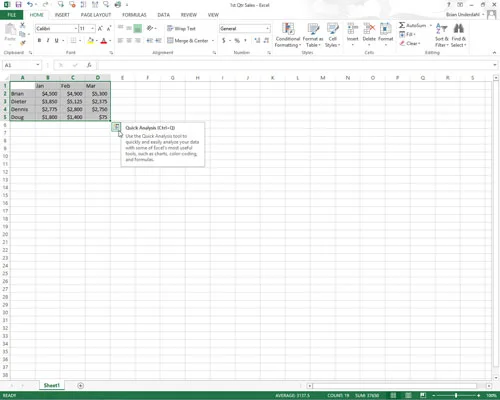Click the AutoSum button
Image resolution: width=500 pixels, height=400 pixels.
(x=413, y=25)
